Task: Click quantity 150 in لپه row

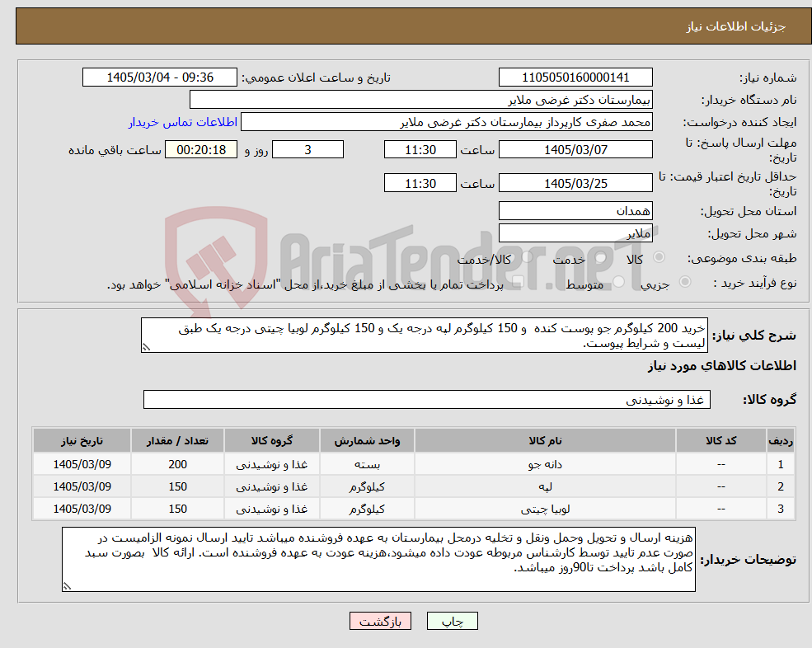Action: 177,486
